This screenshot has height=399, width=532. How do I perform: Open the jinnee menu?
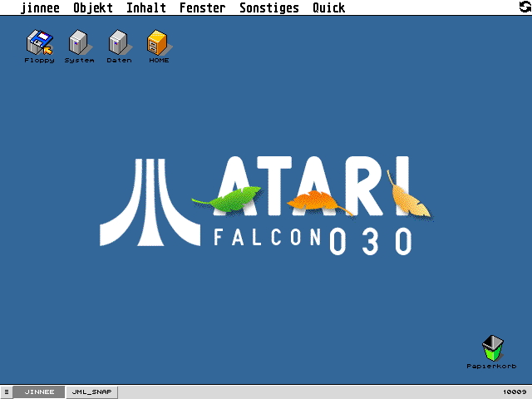coord(40,7)
